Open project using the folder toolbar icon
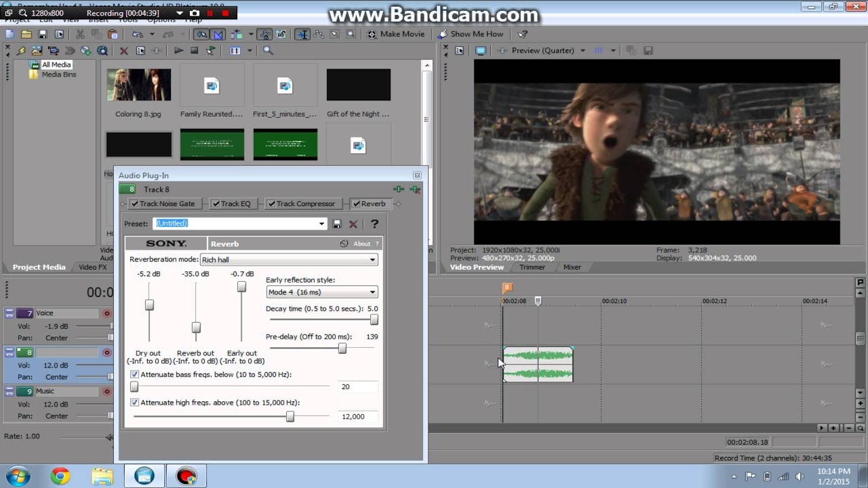The width and height of the screenshot is (868, 488). [x=26, y=34]
